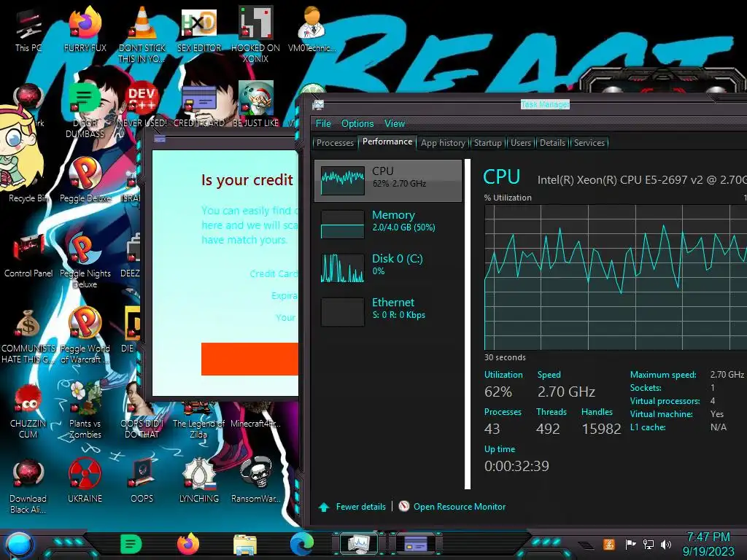This screenshot has width=747, height=560.
Task: Switch to the Services tab
Action: [589, 143]
